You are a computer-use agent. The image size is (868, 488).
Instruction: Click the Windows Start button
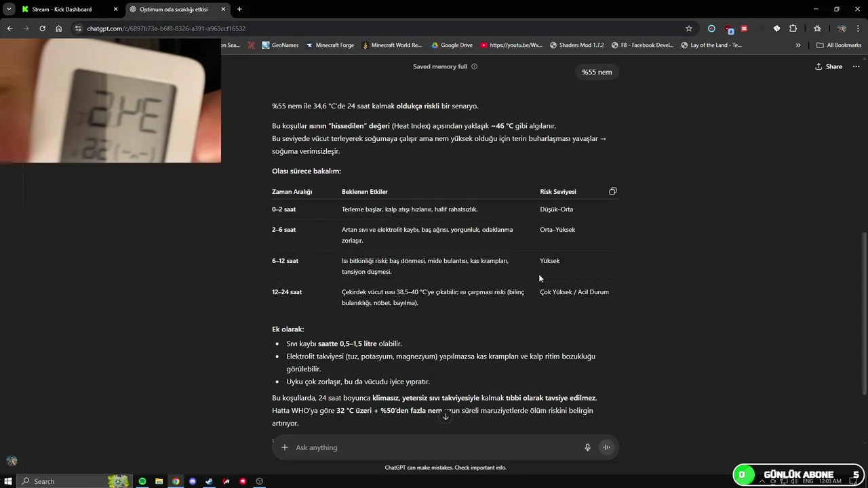8,481
